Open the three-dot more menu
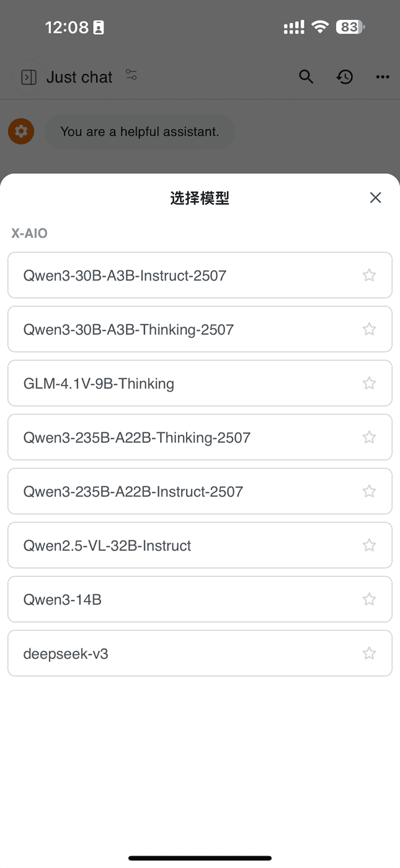The height and width of the screenshot is (868, 400). point(383,77)
